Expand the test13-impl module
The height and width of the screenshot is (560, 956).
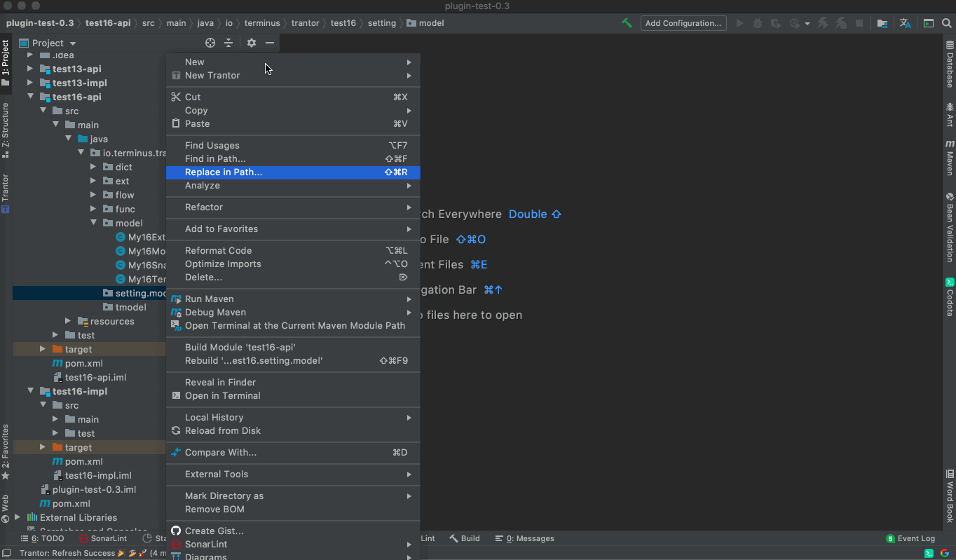coord(30,83)
